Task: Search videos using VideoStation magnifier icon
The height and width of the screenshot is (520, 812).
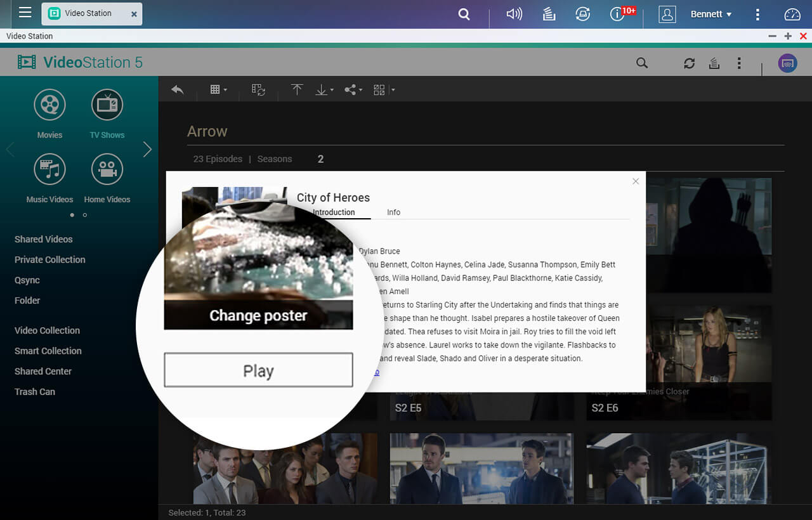Action: (x=642, y=63)
